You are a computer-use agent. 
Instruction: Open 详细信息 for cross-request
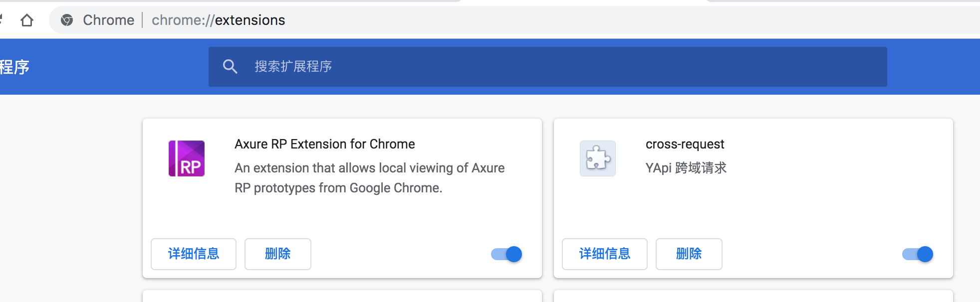[x=605, y=254]
